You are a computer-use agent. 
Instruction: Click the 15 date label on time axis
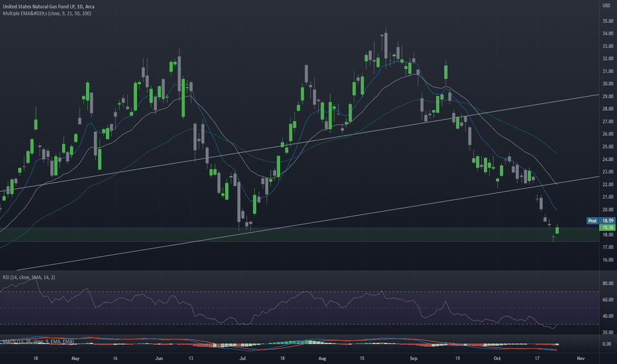[362, 359]
